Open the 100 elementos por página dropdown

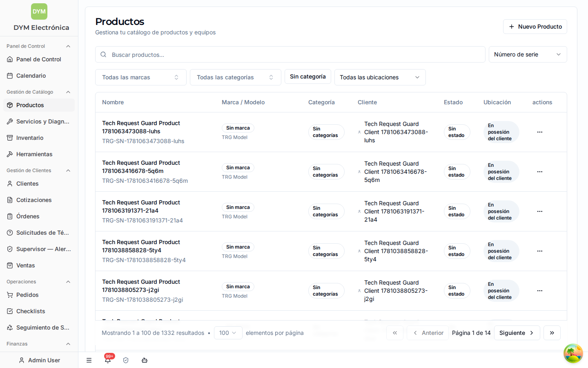[228, 333]
